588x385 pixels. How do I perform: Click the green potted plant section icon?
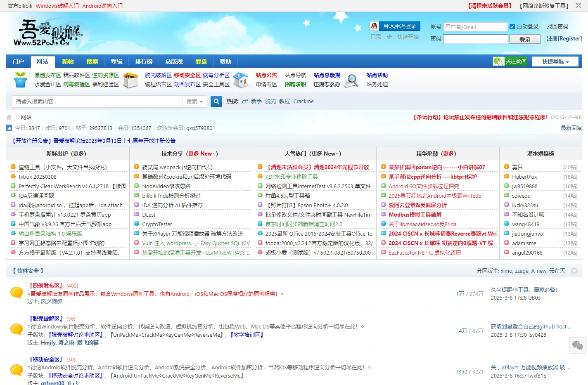point(20,80)
